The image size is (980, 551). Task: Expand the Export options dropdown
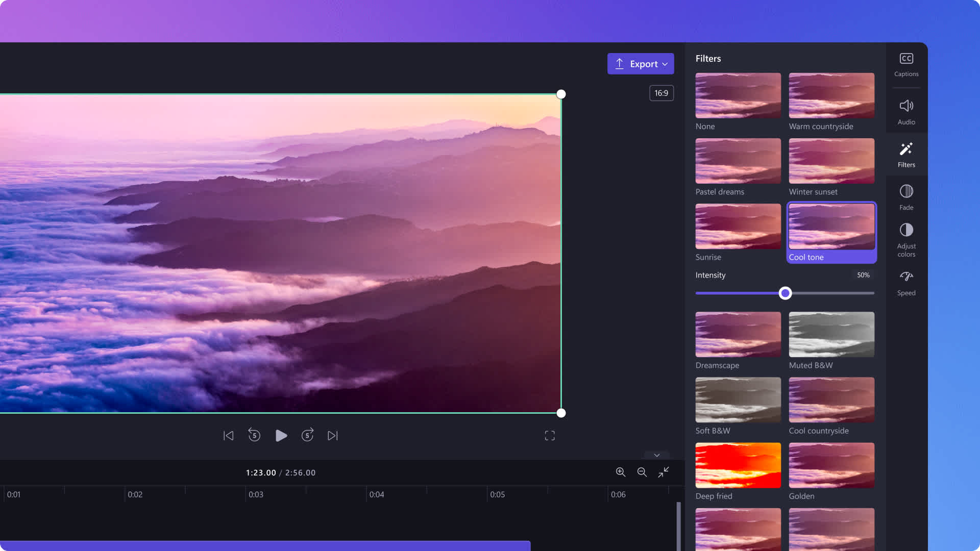tap(665, 64)
